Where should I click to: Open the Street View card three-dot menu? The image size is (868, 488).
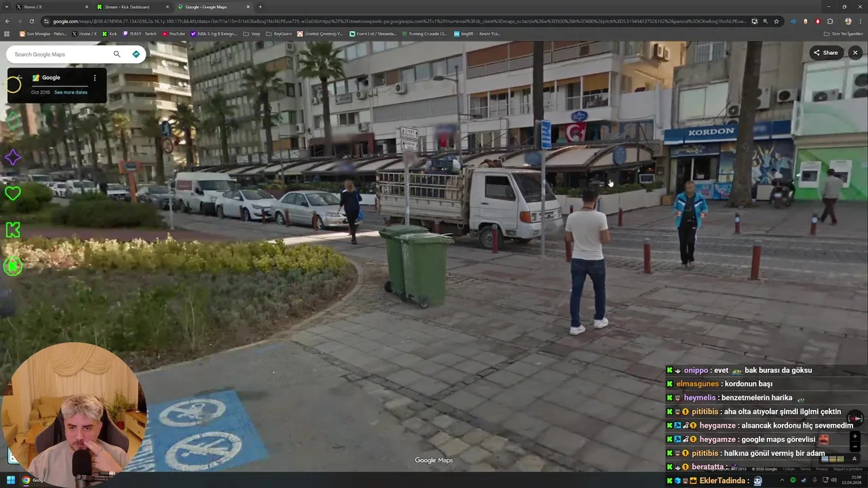94,77
